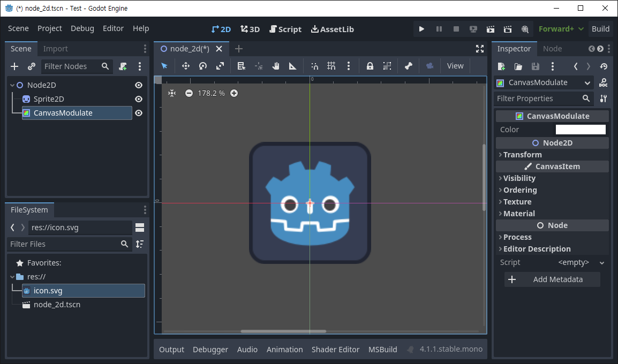Viewport: 618px width, 364px height.
Task: Click the Build button
Action: click(x=600, y=29)
